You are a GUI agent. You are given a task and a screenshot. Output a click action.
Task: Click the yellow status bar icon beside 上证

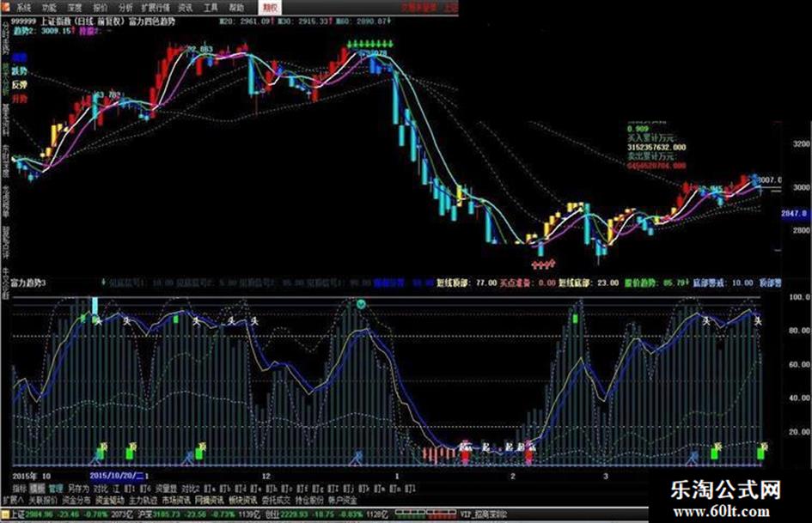pyautogui.click(x=5, y=514)
